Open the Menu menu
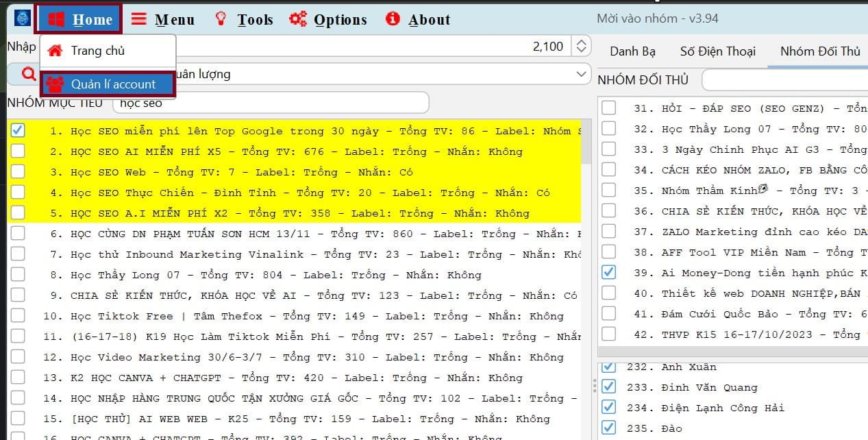Screen dimensions: 868x440 [162, 19]
